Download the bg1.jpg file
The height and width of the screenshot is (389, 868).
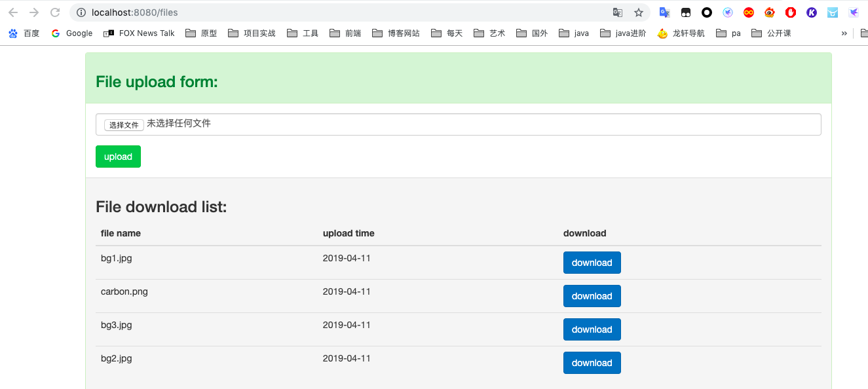pos(592,263)
